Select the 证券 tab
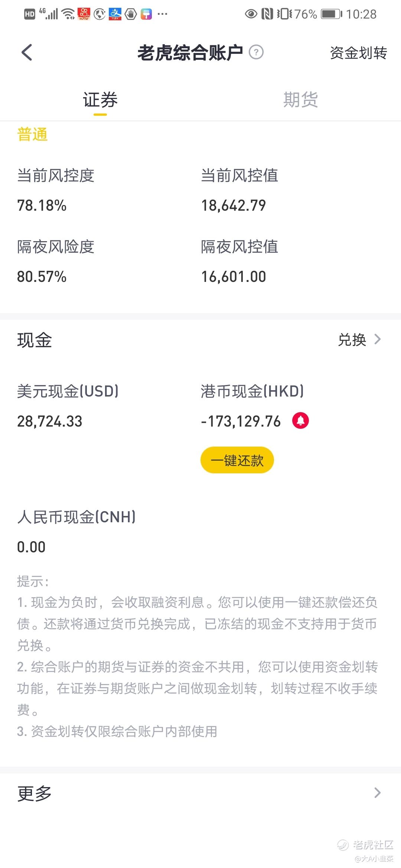Image resolution: width=401 pixels, height=868 pixels. coord(100,100)
